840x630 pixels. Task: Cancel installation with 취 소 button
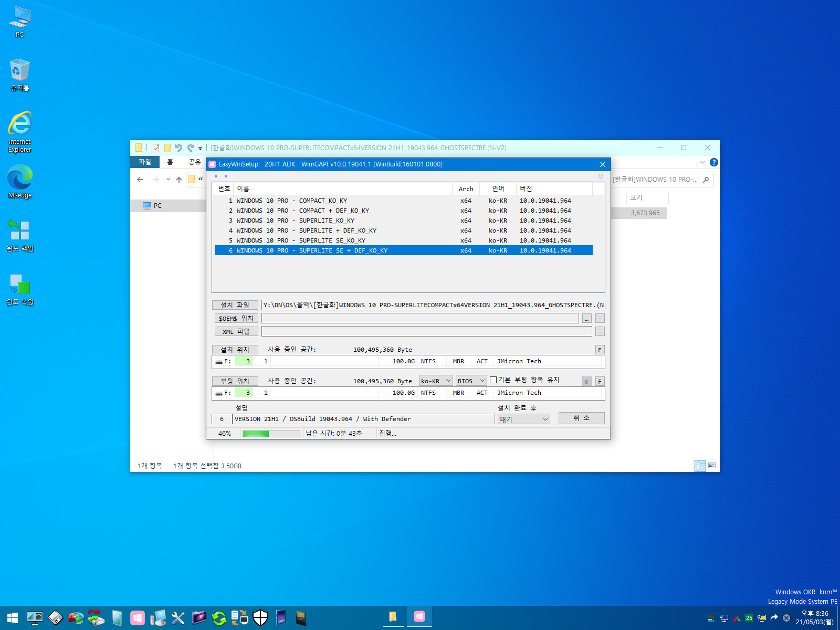(x=581, y=418)
